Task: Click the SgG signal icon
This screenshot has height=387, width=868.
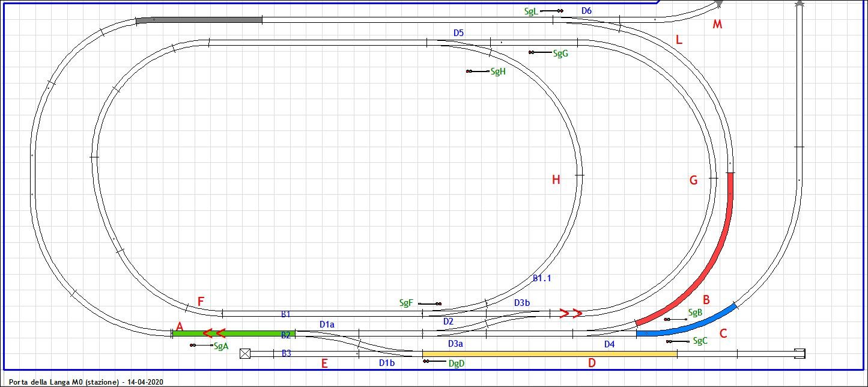Action: [x=532, y=53]
